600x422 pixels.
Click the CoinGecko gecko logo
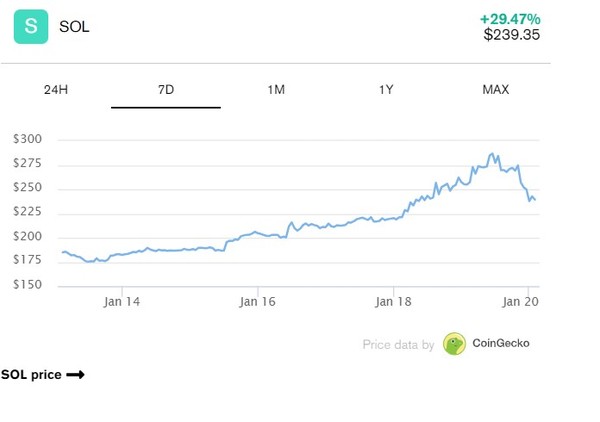[455, 344]
